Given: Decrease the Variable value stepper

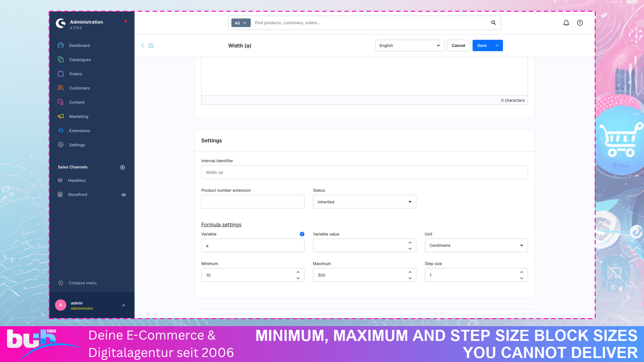Looking at the screenshot, I should pos(410,249).
